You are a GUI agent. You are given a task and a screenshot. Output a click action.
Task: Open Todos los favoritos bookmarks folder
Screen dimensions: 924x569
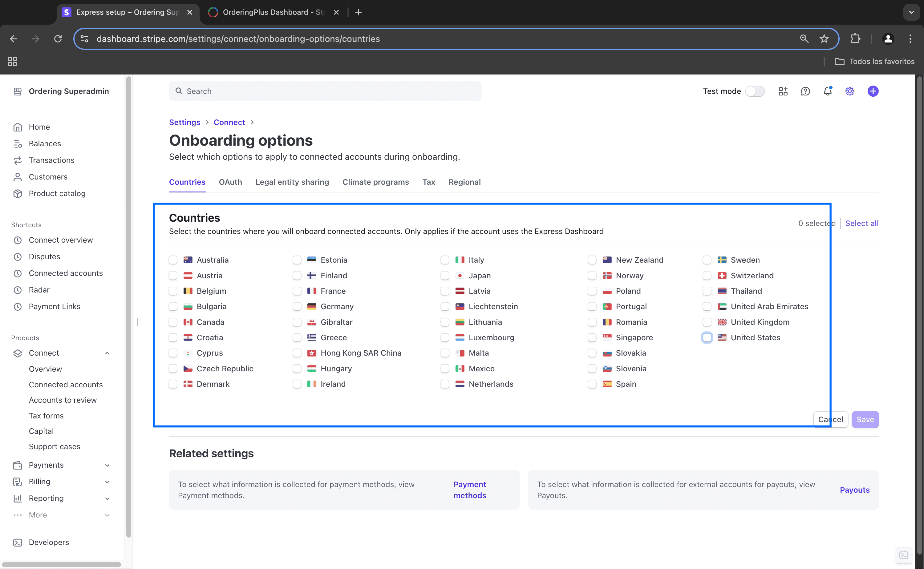[874, 61]
